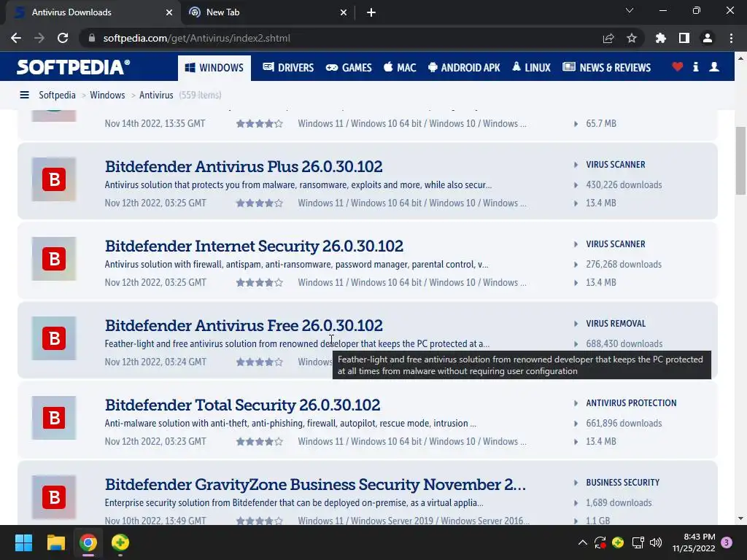
Task: Go back using browser back arrow
Action: (x=16, y=38)
